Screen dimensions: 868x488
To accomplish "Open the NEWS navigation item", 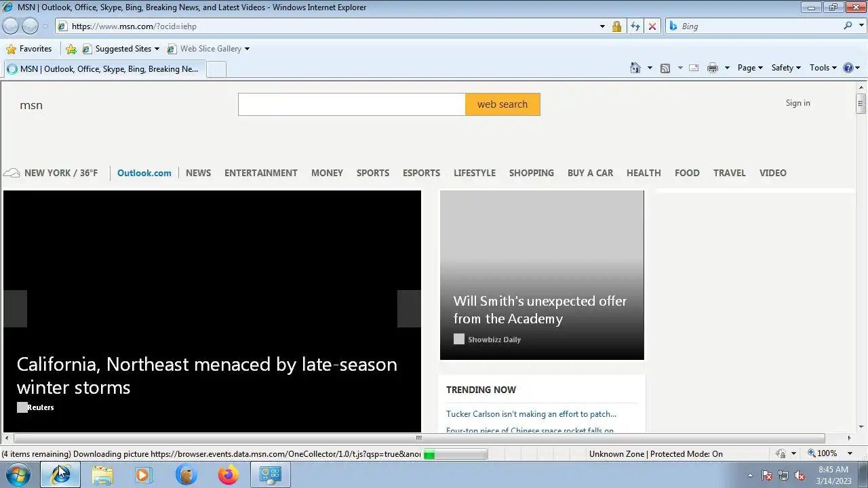I will 198,173.
